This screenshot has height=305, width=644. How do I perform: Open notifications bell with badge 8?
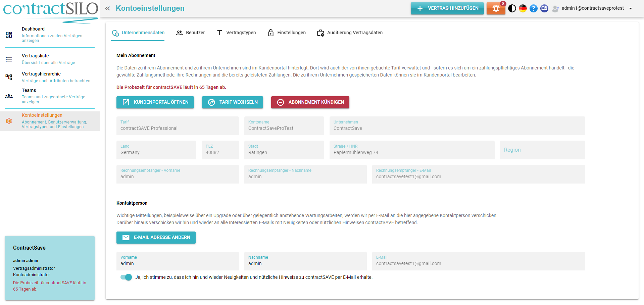(x=496, y=8)
